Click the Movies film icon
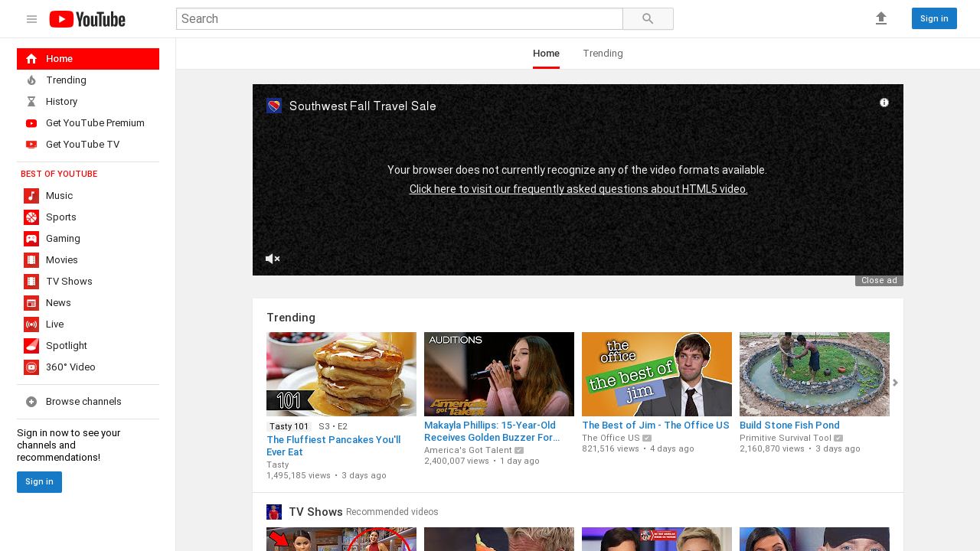 coord(31,260)
